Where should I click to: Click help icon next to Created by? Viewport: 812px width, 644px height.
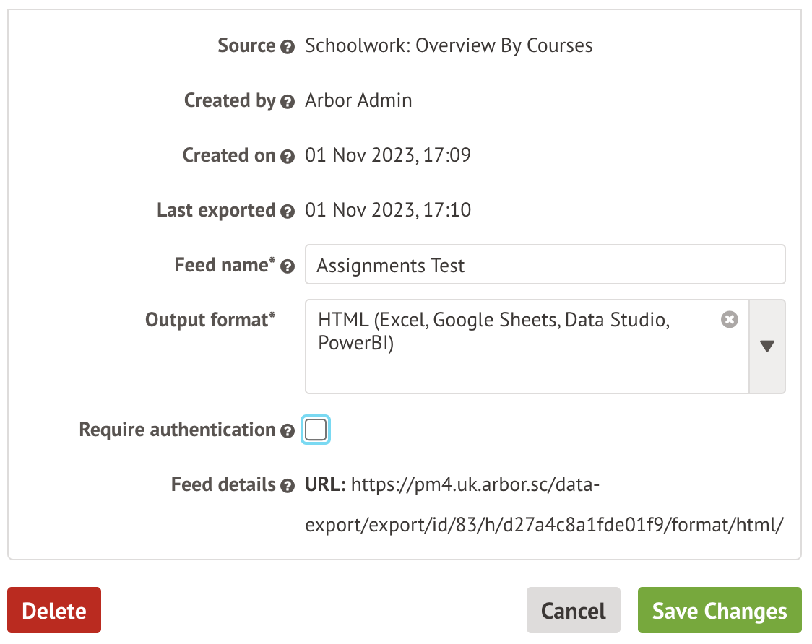pos(288,101)
